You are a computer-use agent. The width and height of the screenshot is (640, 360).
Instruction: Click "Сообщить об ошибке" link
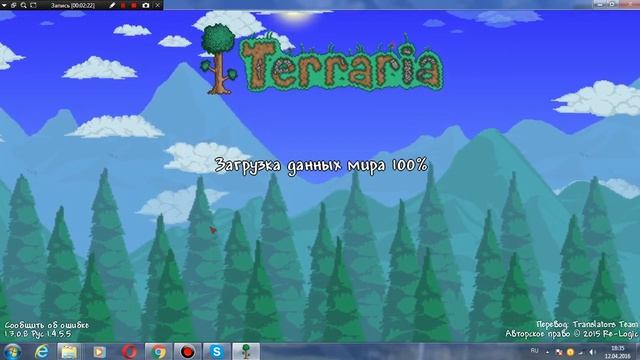click(47, 325)
